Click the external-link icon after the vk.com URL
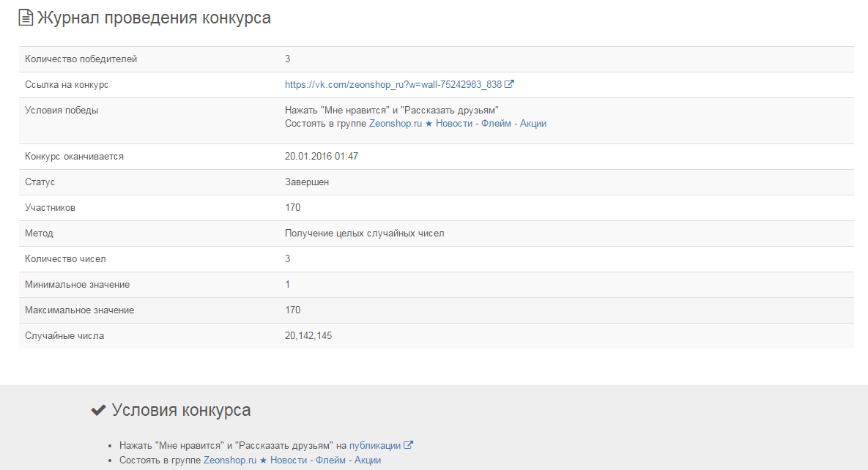Screen dimensions: 868x470 [509, 84]
